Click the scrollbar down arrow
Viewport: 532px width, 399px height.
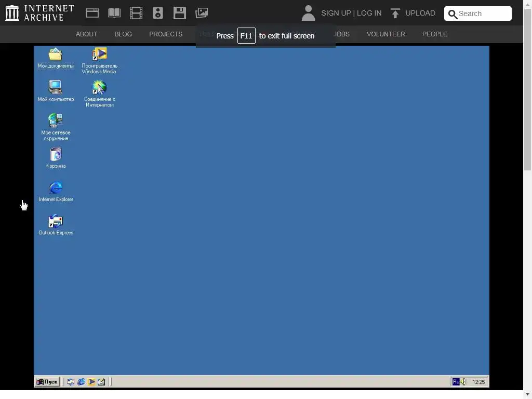click(528, 395)
